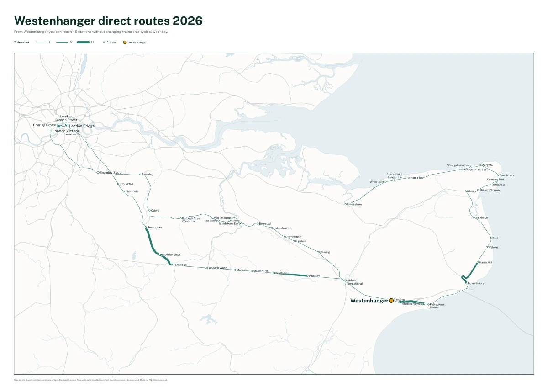
Task: Select the West Malling station label
Action: click(x=222, y=218)
